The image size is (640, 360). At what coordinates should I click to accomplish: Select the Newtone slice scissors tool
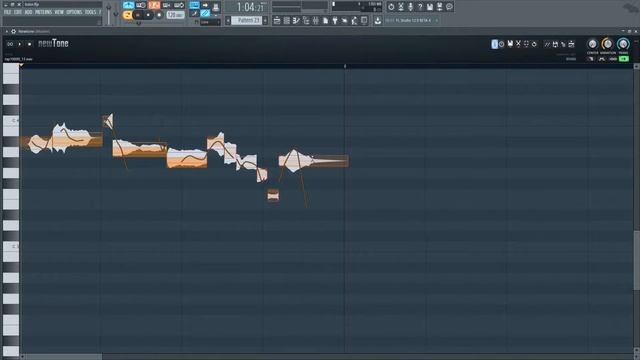click(518, 44)
